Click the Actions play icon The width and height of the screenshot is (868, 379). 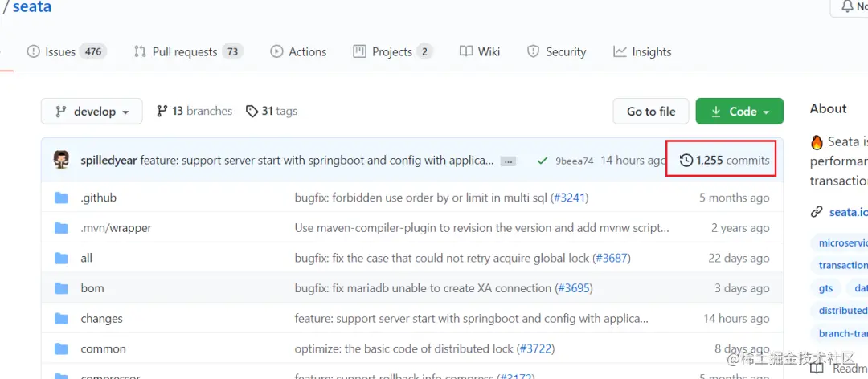click(x=276, y=52)
